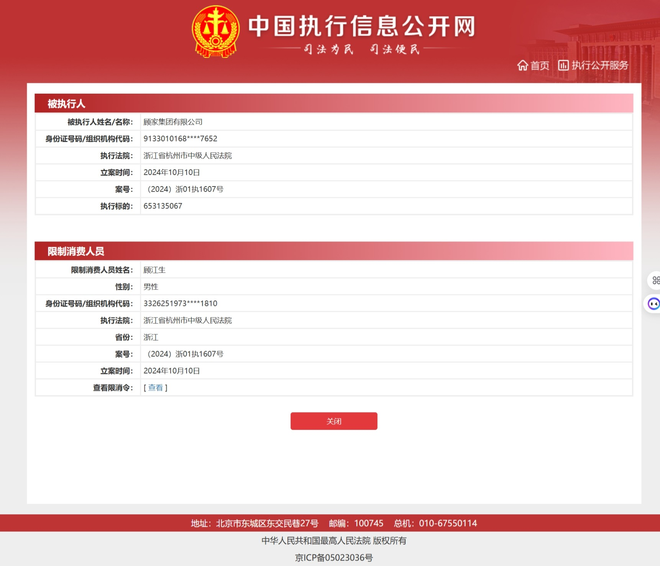Click the 限制消费人员 section header
Image resolution: width=660 pixels, height=566 pixels.
click(76, 251)
